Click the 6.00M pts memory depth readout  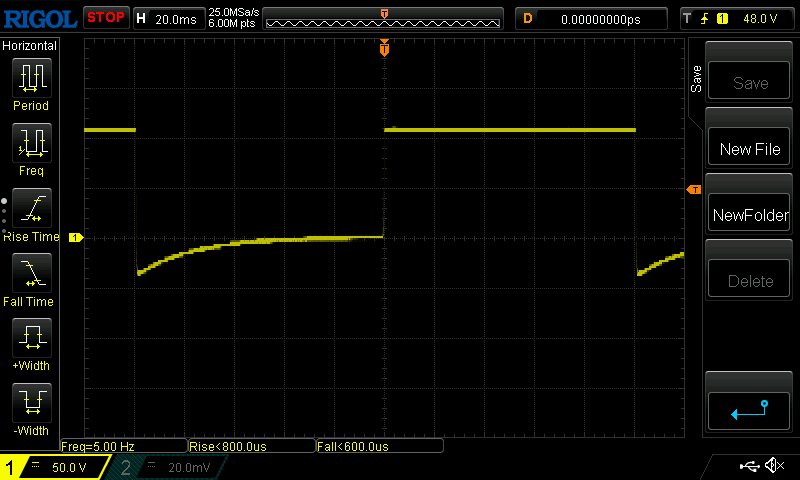coord(232,23)
